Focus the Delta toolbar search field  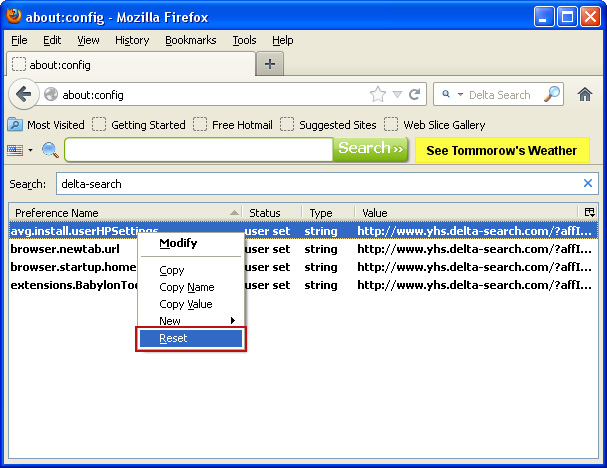pyautogui.click(x=199, y=149)
